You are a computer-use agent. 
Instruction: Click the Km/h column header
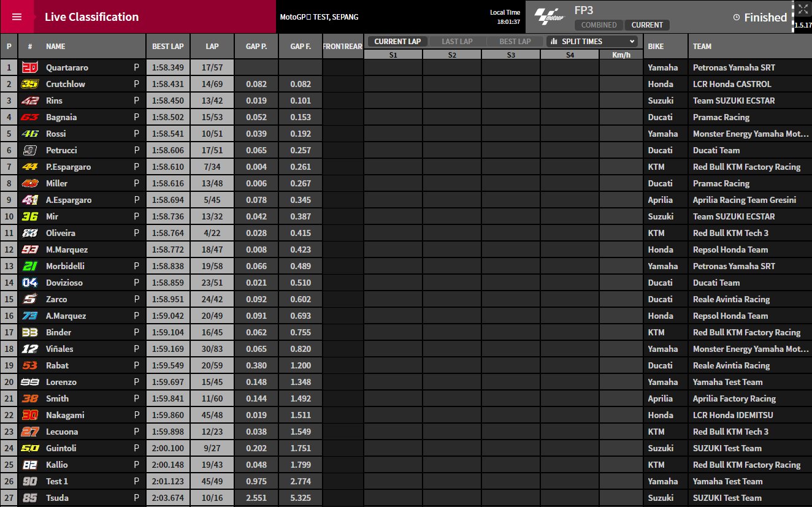[x=621, y=55]
